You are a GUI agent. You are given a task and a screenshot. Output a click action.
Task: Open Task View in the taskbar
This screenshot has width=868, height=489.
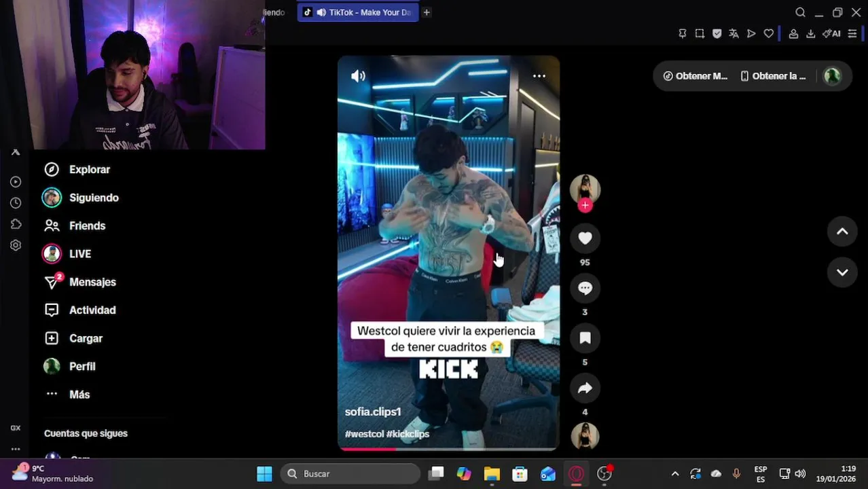[436, 473]
